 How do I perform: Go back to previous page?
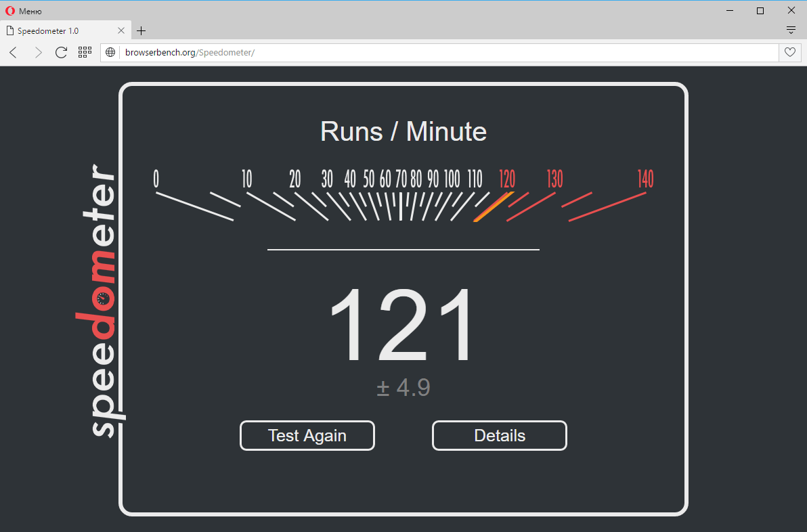[14, 53]
